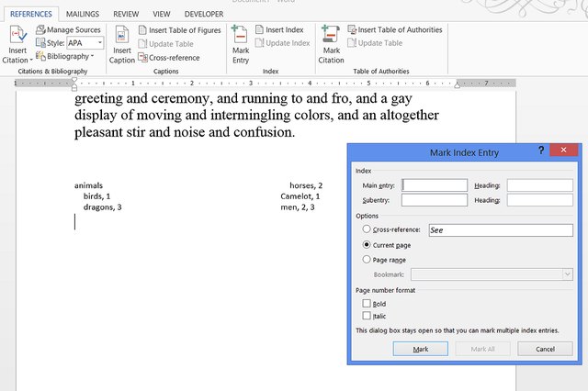Click the Main entry text field
Screen dimensions: 588x391
pos(435,185)
